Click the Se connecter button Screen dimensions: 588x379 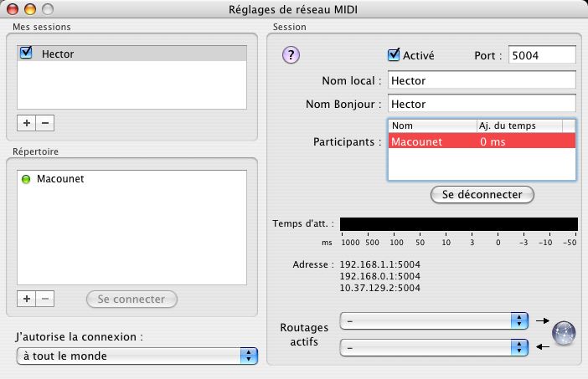coord(132,299)
